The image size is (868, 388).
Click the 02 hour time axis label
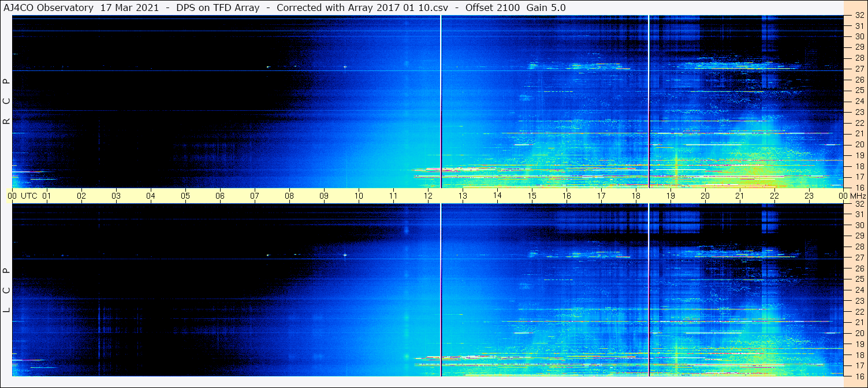coord(81,196)
